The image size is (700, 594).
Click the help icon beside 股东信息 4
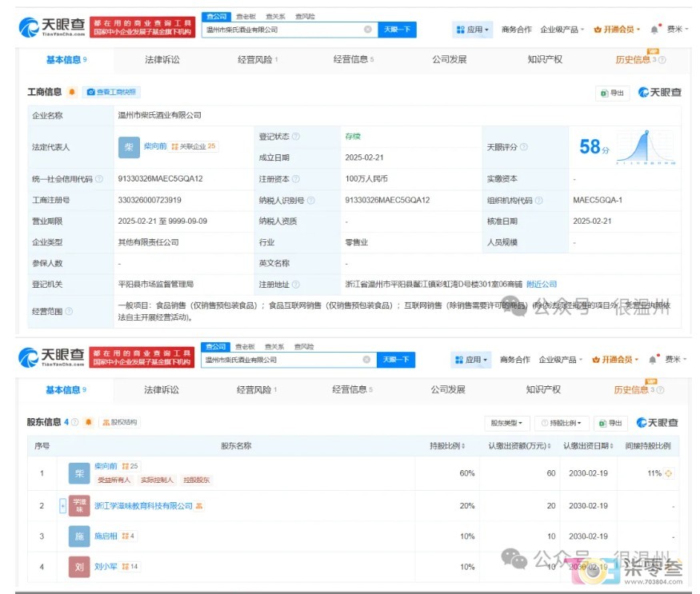tap(74, 422)
